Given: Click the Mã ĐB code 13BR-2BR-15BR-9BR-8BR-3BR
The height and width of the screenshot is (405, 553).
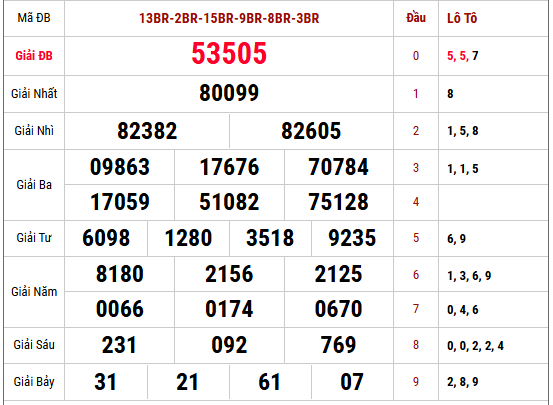Looking at the screenshot, I should (229, 18).
